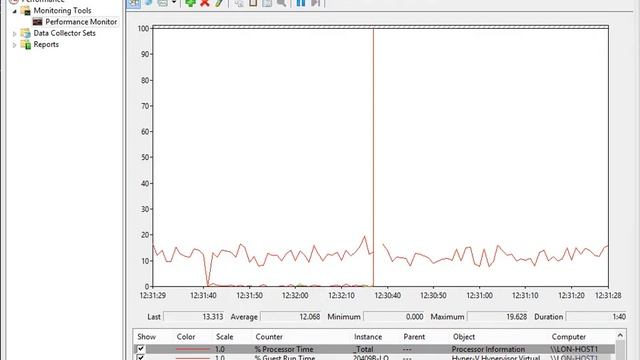Click the counter list scroll up arrow
This screenshot has height=360, width=640.
620,336
